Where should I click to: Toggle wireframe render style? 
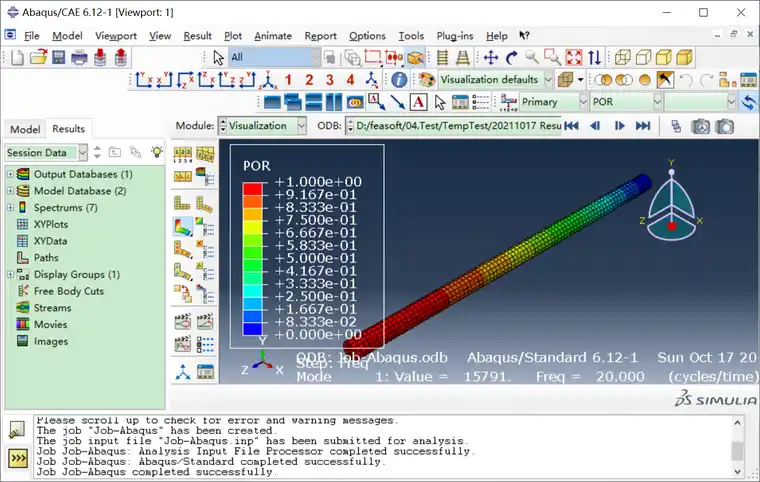click(622, 58)
